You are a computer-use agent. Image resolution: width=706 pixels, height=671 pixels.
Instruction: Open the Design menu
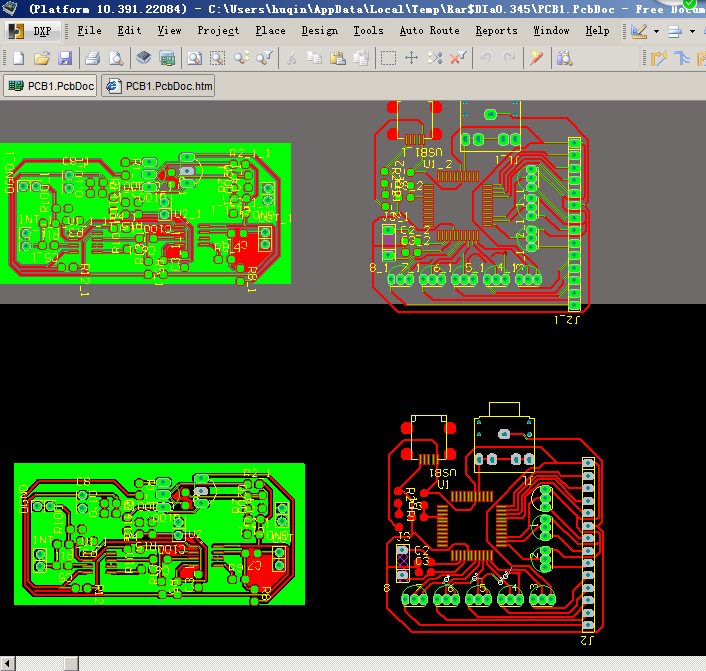(x=320, y=31)
